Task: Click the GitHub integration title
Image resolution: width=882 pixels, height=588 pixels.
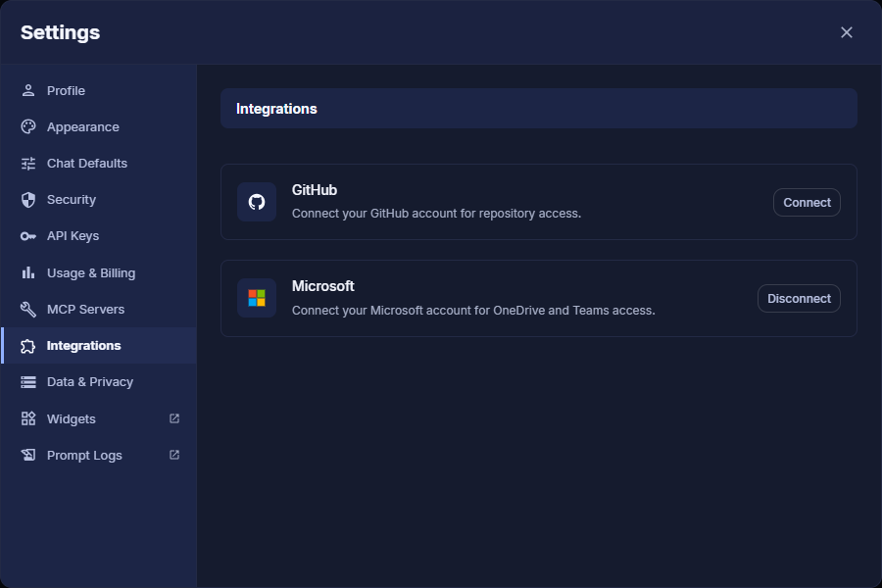Action: (x=315, y=190)
